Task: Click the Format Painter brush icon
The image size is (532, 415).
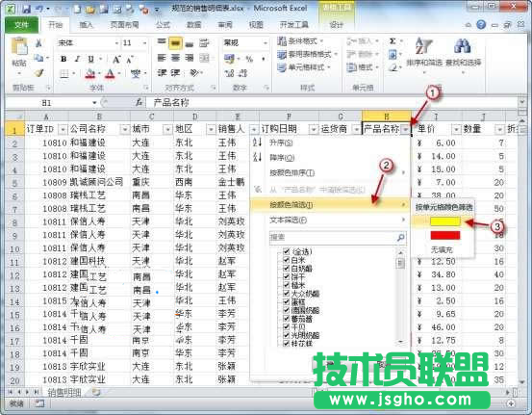Action: (x=38, y=72)
